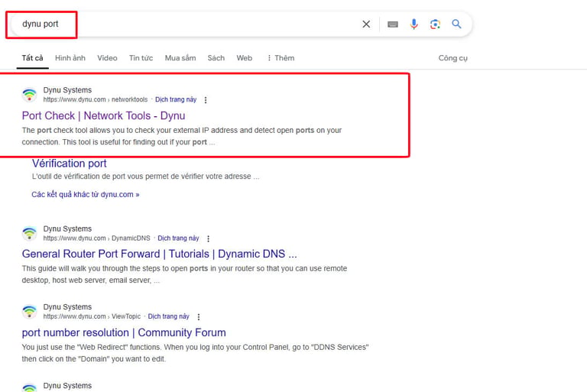Open the options menu for the Port Check result
The image size is (587, 392).
(x=206, y=100)
